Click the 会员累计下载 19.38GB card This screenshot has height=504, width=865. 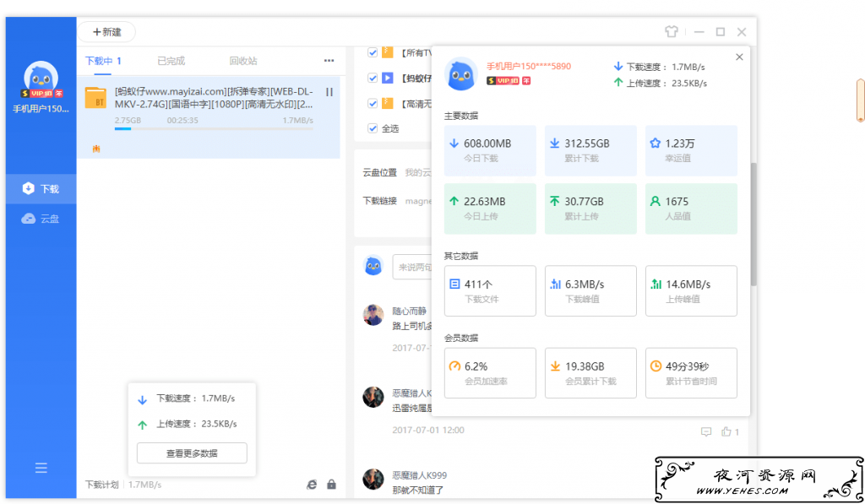click(590, 373)
